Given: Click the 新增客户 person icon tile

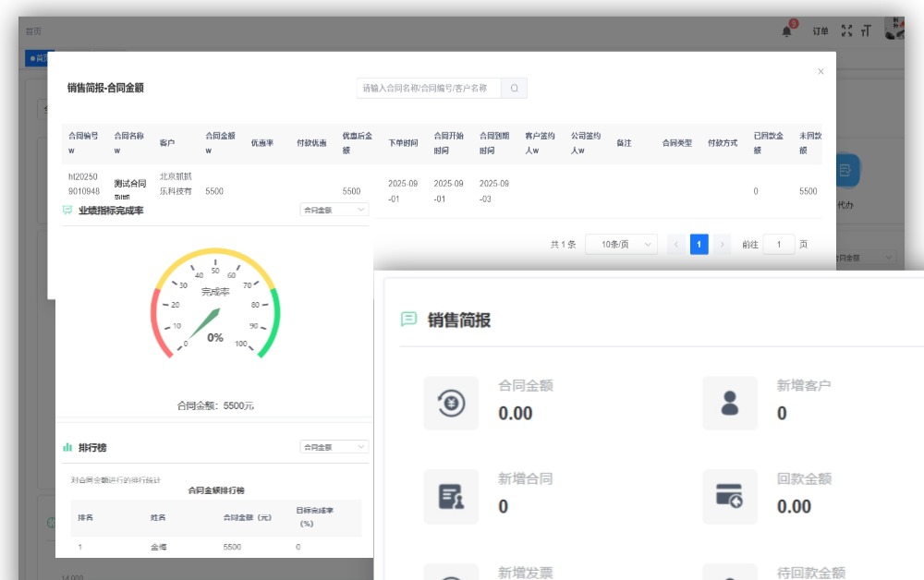Looking at the screenshot, I should 730,403.
